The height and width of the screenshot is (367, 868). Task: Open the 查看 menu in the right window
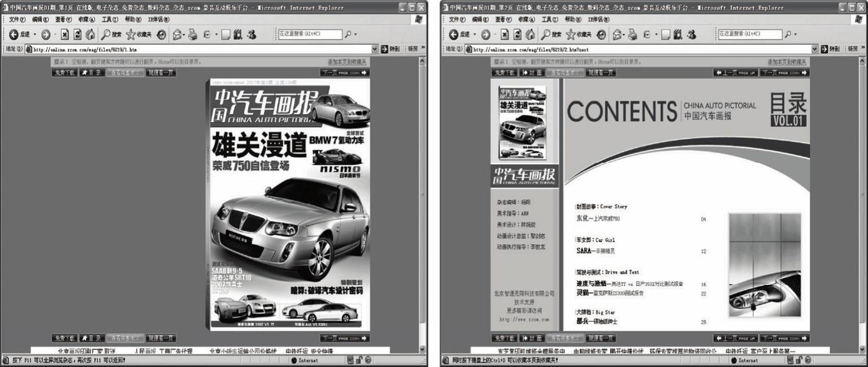click(x=504, y=19)
